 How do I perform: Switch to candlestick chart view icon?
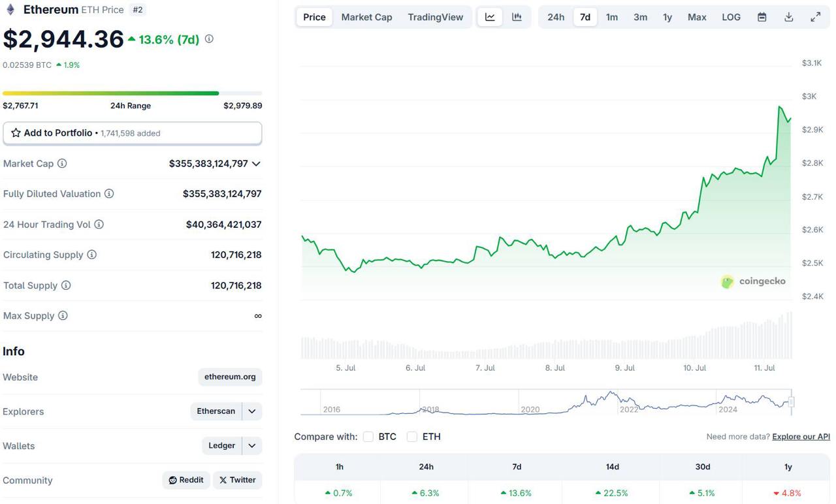pyautogui.click(x=517, y=17)
